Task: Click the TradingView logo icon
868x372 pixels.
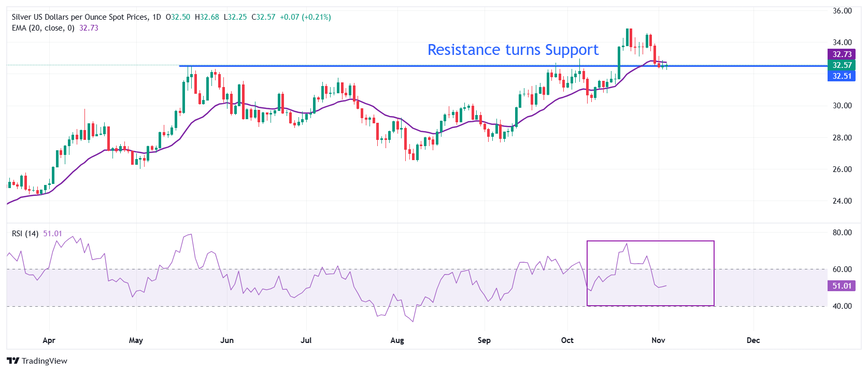Action: click(13, 361)
